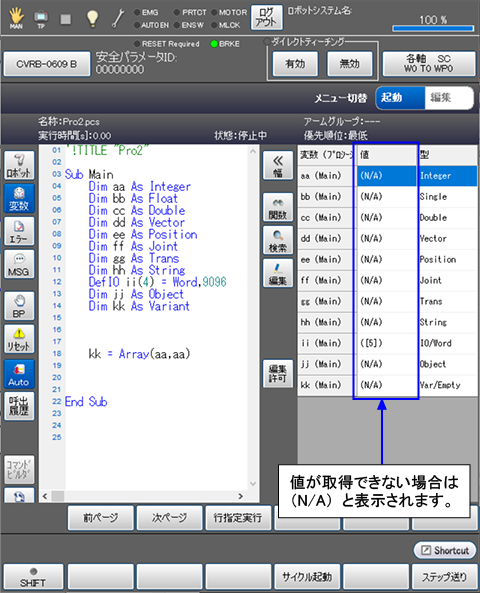Enable direct teaching with 有効
Image resolution: width=480 pixels, height=593 pixels.
tap(295, 64)
